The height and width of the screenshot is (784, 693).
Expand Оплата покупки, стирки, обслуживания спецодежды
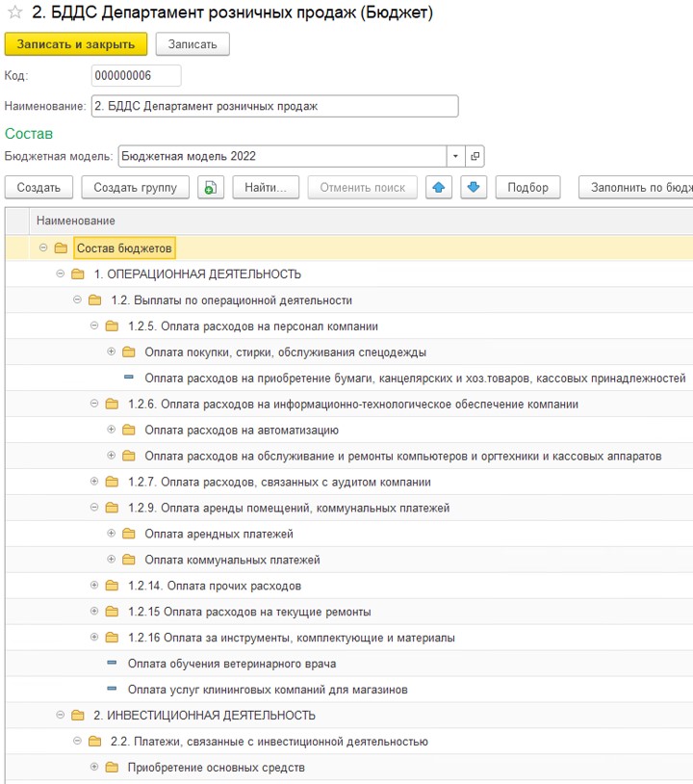pos(112,352)
